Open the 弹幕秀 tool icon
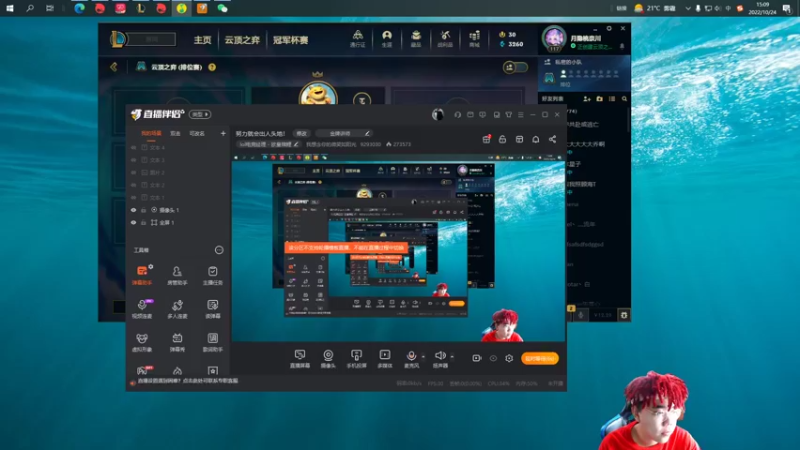This screenshot has height=450, width=800. pos(177,342)
